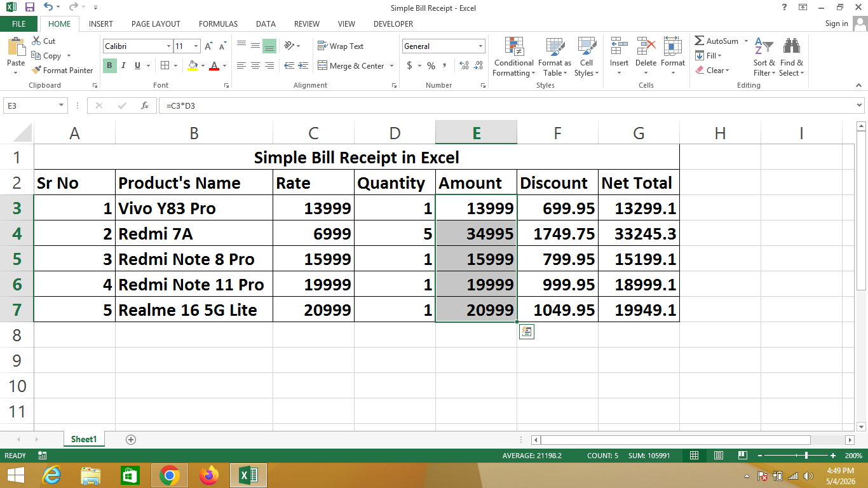Open Cell Styles gallery
Viewport: 868px width, 488px height.
587,57
